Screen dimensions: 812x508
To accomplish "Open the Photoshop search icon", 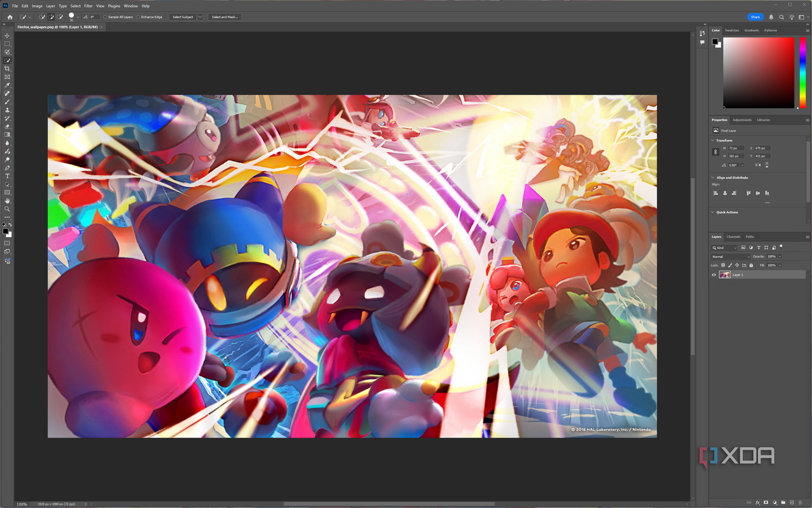I will coord(781,17).
